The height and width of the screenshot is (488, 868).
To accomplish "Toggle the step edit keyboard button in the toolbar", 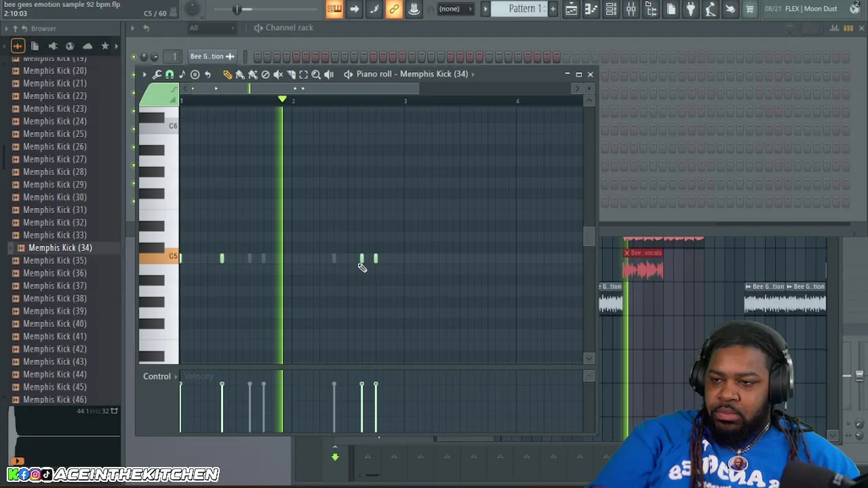I will [x=334, y=9].
